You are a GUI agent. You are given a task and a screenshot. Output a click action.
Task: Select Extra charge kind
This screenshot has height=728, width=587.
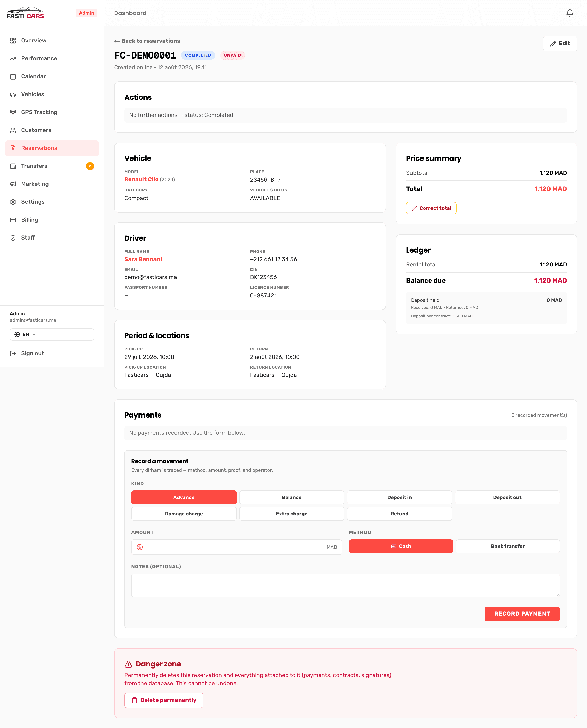(291, 513)
